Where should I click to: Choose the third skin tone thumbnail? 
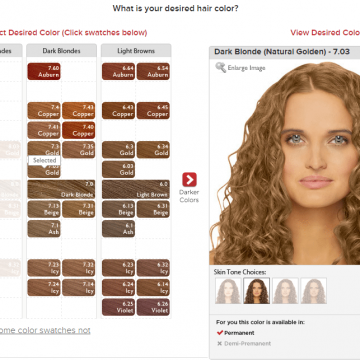[285, 291]
